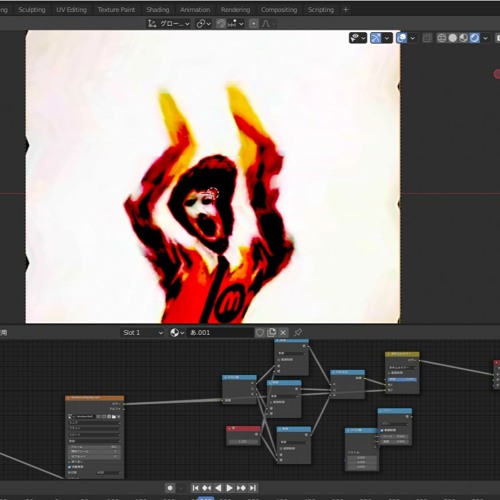Viewport: 500px width, 500px height.
Task: Expand the gizmo options arrow
Action: tap(387, 38)
